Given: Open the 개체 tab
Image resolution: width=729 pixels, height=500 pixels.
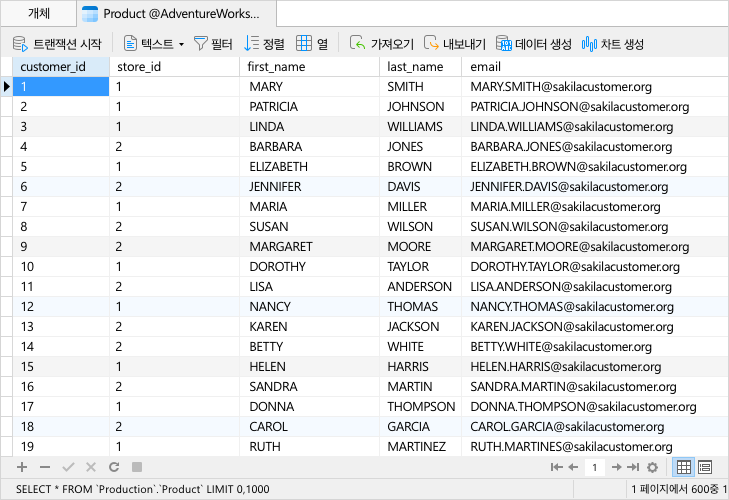Looking at the screenshot, I should tap(39, 14).
